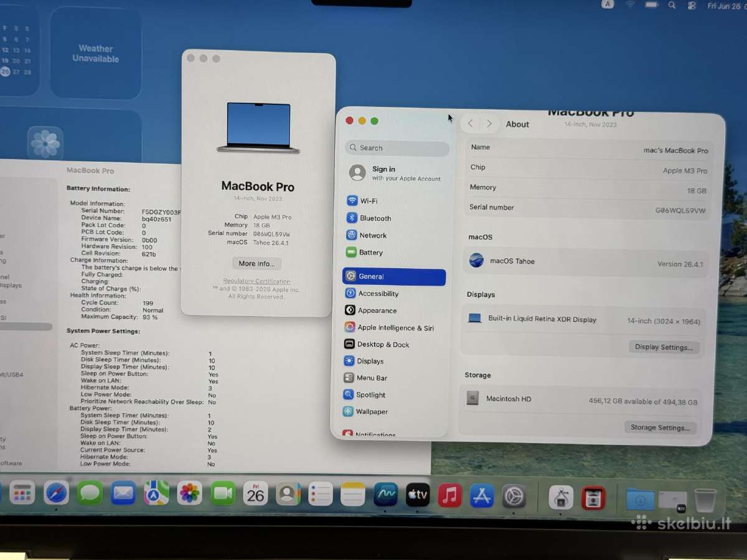Viewport: 747px width, 560px height.
Task: Open Photos app from the Dock
Action: (189, 493)
